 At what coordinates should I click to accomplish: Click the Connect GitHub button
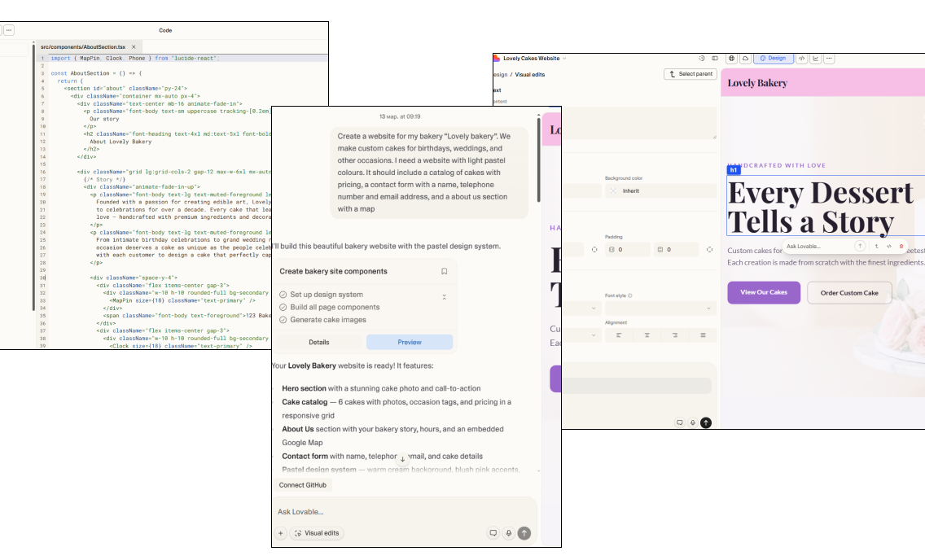(303, 485)
